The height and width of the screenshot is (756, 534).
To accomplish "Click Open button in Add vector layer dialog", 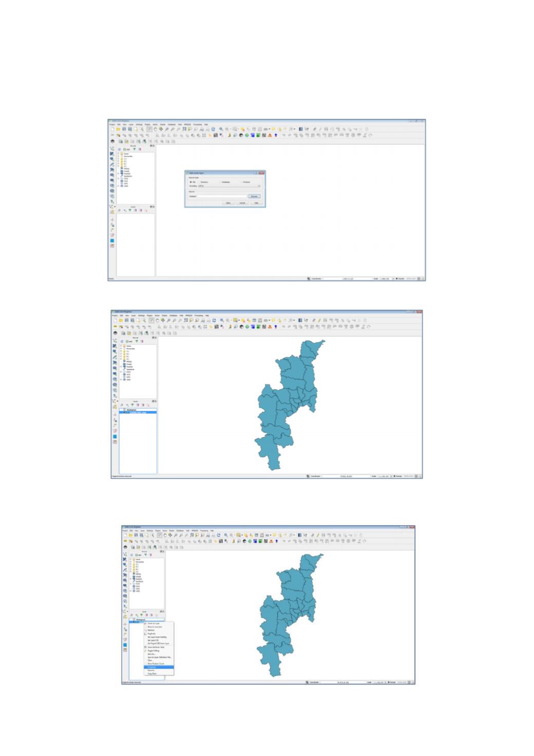I will (228, 203).
